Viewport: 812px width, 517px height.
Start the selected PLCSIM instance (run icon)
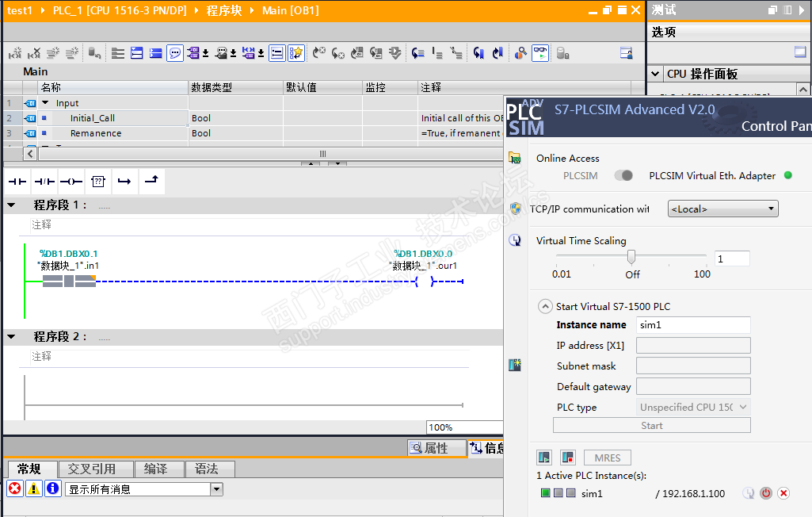point(544,458)
